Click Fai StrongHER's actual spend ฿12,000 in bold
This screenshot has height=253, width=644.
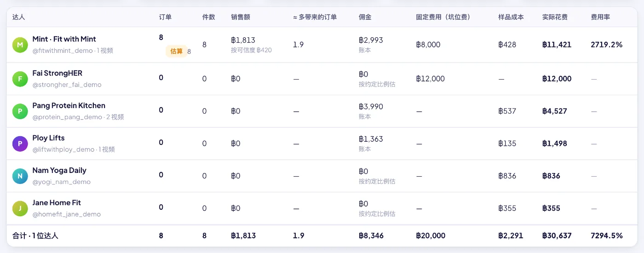pos(557,79)
